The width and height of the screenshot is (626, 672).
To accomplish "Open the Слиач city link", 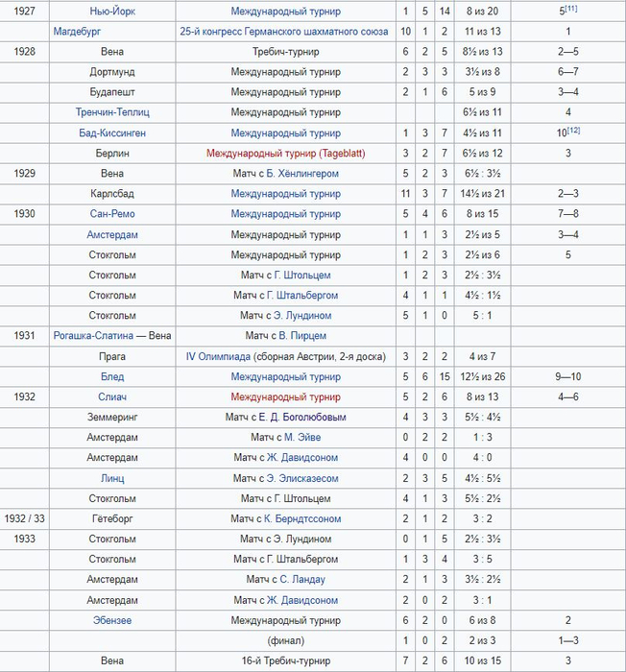I will pyautogui.click(x=112, y=396).
